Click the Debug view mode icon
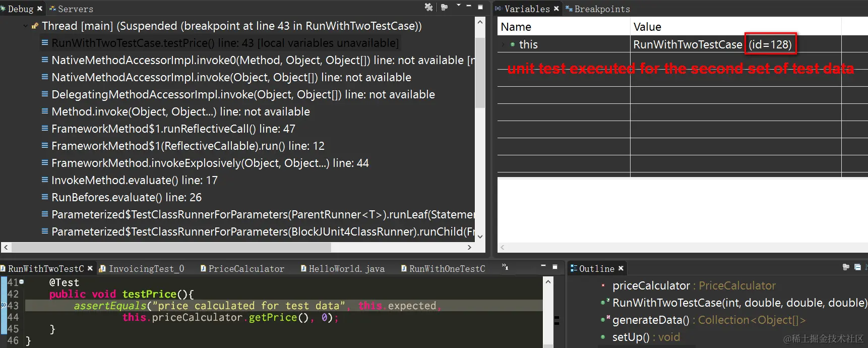 [444, 7]
